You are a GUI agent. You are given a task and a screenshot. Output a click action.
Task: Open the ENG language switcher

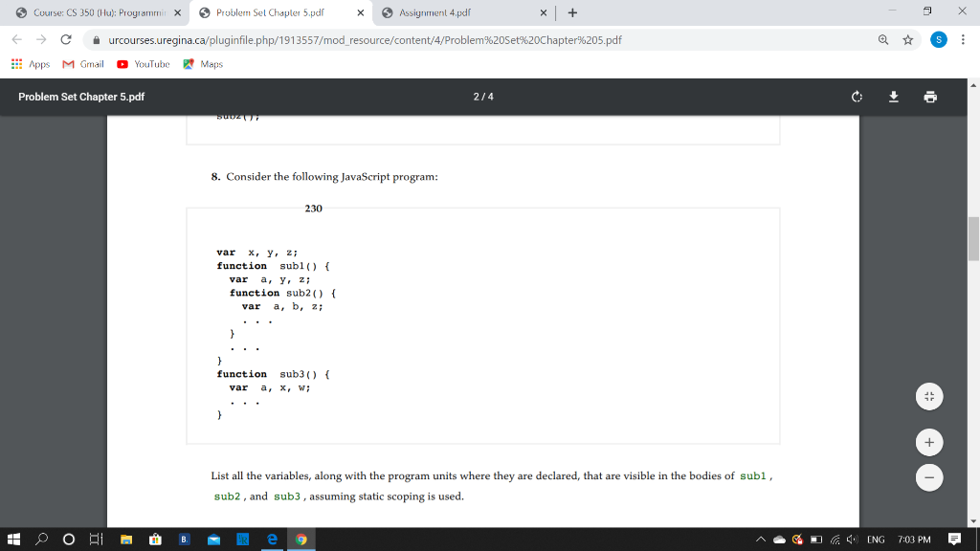pos(876,539)
